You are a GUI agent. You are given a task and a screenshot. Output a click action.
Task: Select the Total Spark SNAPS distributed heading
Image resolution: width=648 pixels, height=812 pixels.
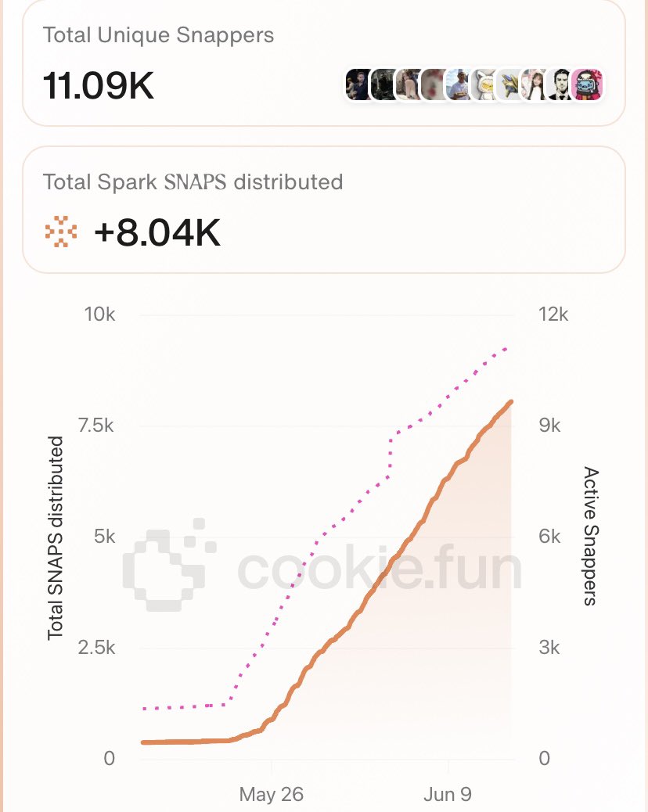[x=193, y=182]
